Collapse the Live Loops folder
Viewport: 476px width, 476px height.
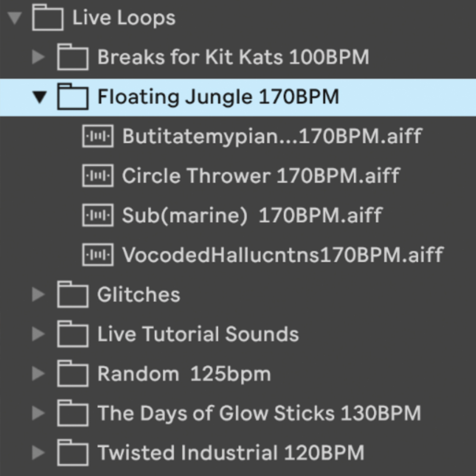(x=14, y=18)
